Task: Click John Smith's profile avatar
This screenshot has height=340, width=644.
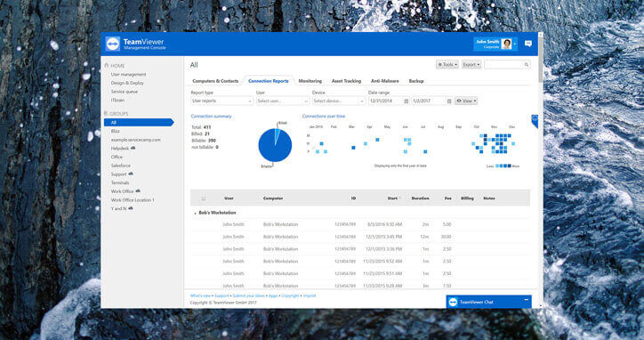Action: coord(506,44)
